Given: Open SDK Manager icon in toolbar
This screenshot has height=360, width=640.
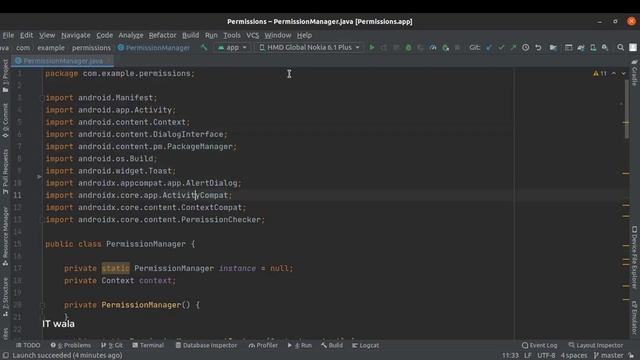Looking at the screenshot, I should click(x=605, y=48).
